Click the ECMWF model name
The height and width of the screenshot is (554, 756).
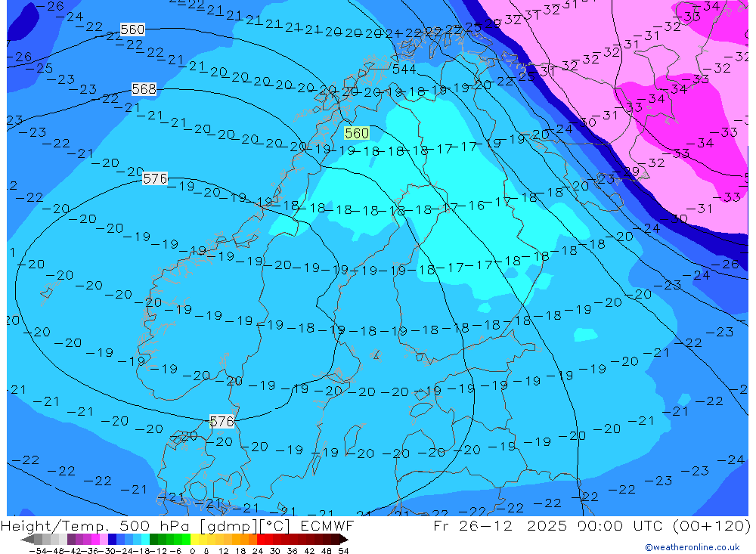tap(327, 525)
